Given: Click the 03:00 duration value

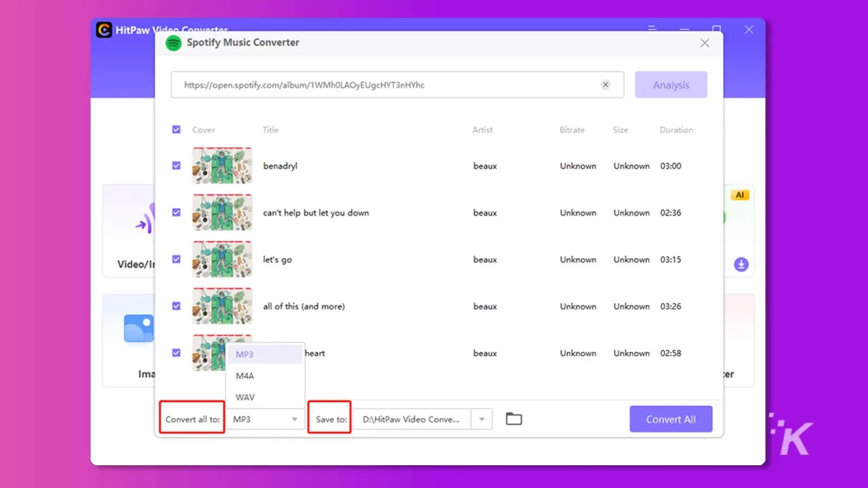Looking at the screenshot, I should 671,166.
